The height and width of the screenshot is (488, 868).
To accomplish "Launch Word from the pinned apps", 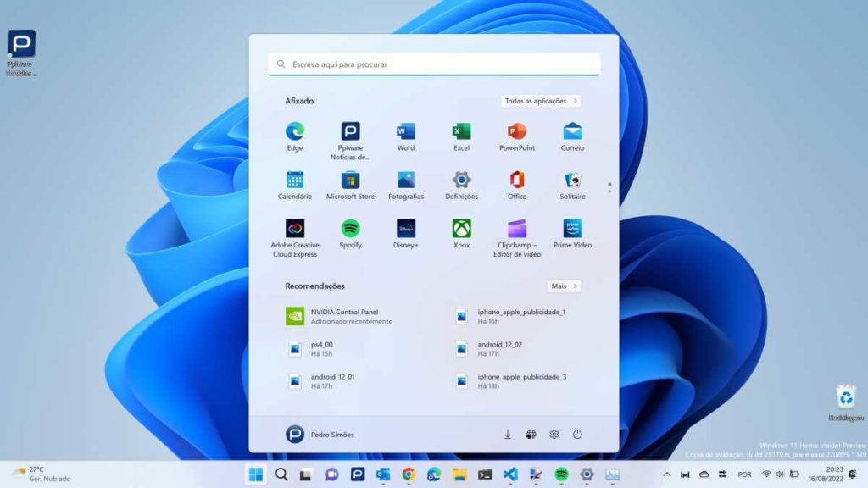I will click(x=406, y=136).
